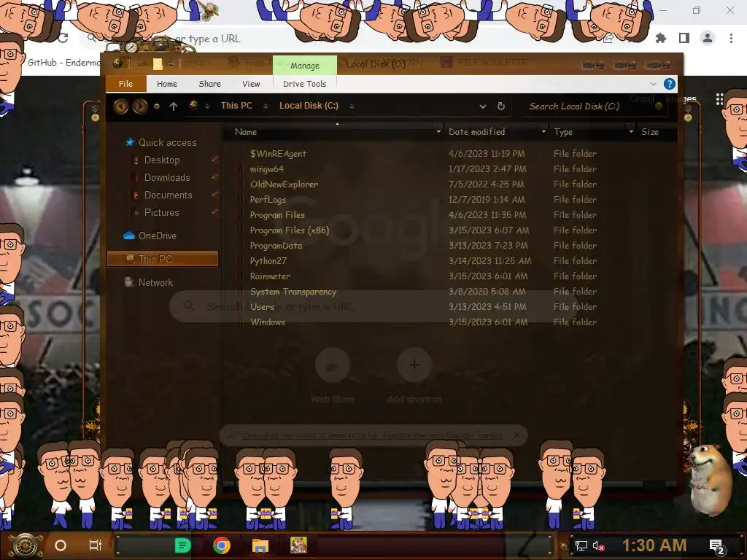This screenshot has height=560, width=747.
Task: Switch to the Home ribbon tab
Action: [167, 84]
